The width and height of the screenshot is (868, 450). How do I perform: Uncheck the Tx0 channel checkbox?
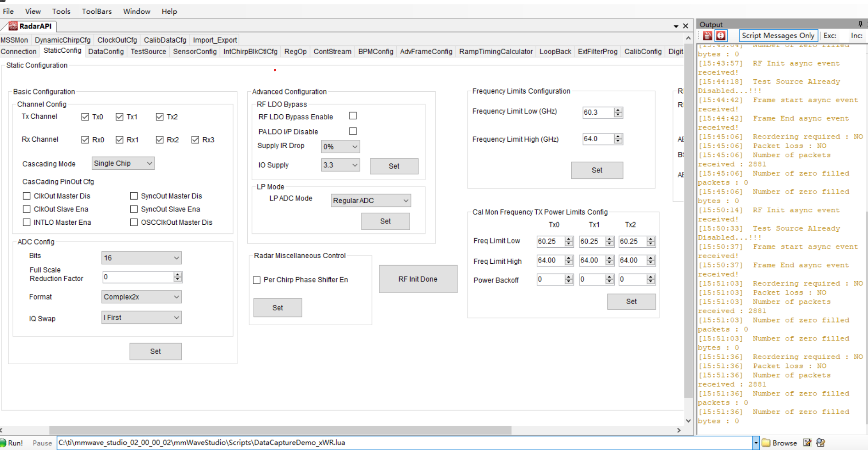coord(85,117)
